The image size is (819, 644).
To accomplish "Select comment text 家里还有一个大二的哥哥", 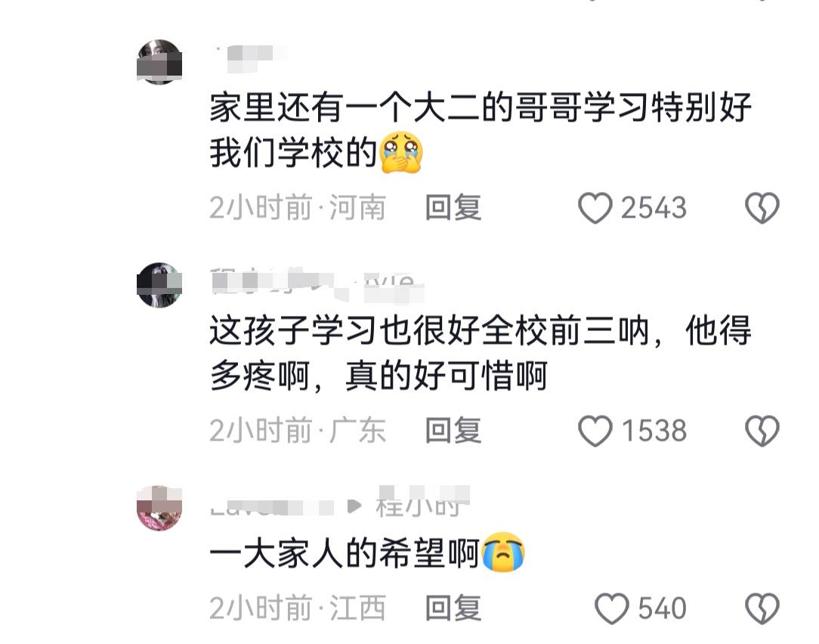I will [x=362, y=107].
